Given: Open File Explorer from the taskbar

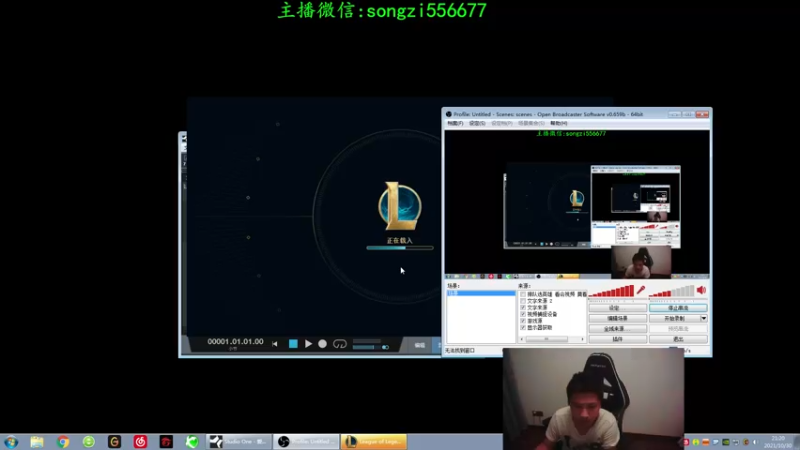Looking at the screenshot, I should point(37,442).
